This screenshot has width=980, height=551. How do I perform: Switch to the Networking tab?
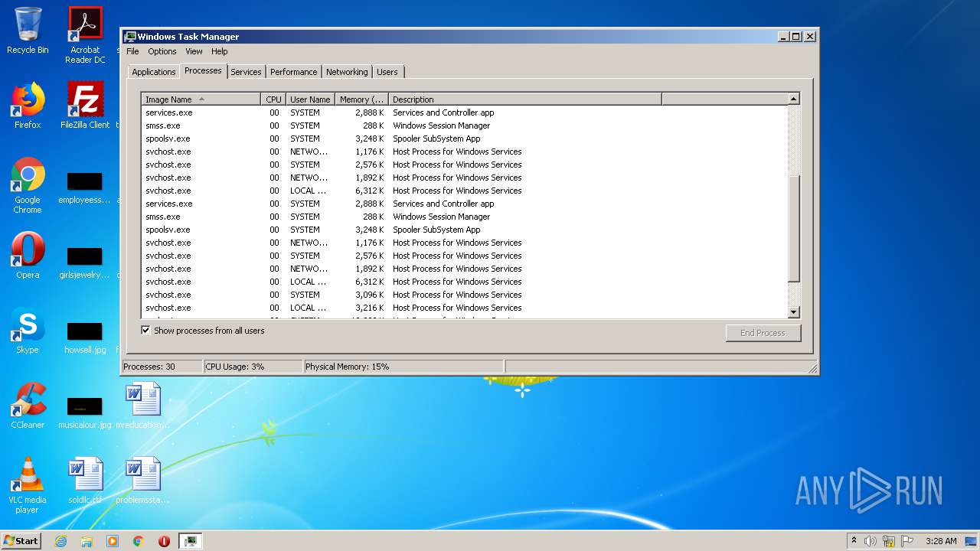coord(347,72)
